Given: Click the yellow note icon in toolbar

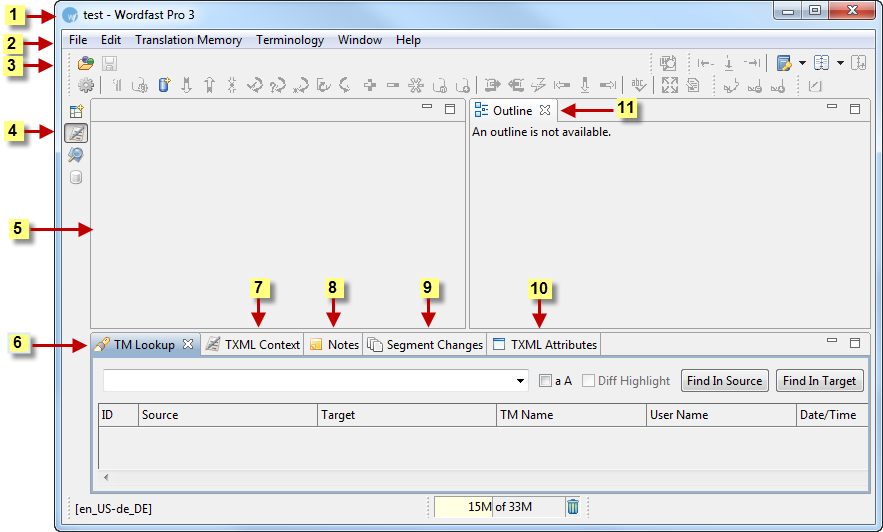Looking at the screenshot, I should (785, 63).
